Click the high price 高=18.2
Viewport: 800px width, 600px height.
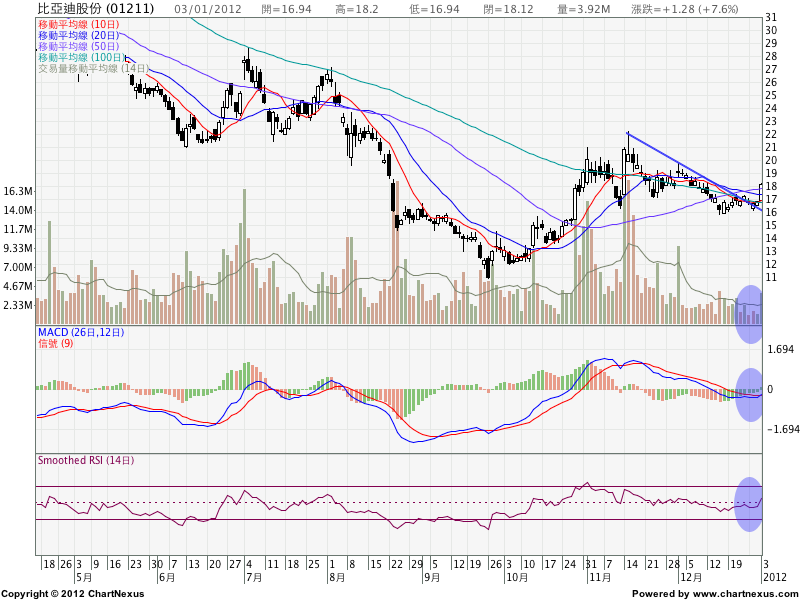tap(357, 9)
